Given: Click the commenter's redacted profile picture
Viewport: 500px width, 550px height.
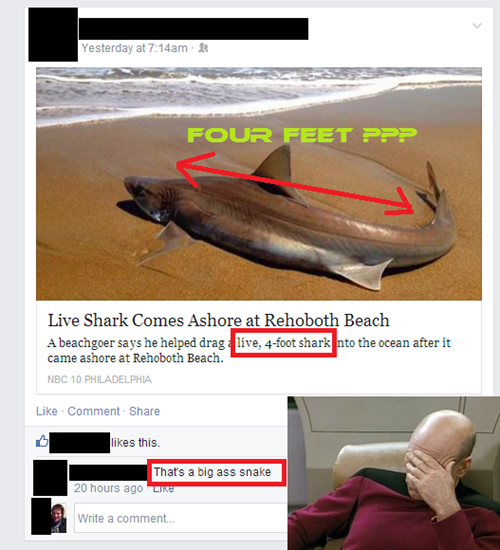Looking at the screenshot, I should (x=50, y=478).
